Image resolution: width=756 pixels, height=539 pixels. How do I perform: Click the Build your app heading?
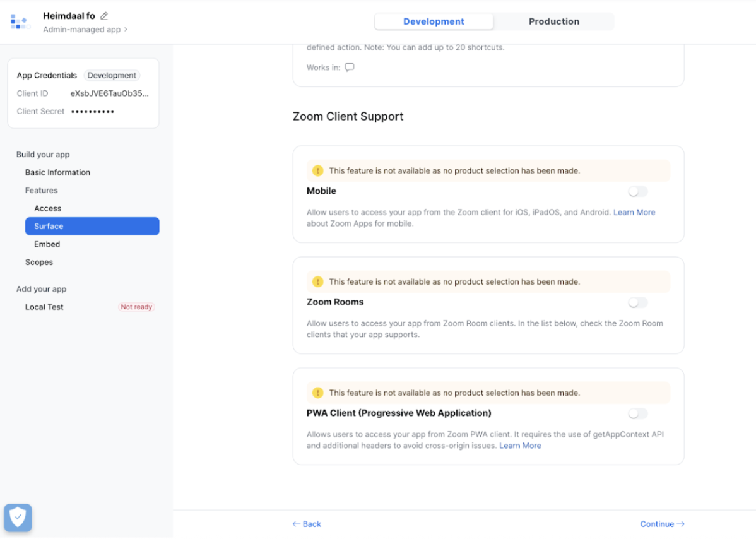[43, 154]
